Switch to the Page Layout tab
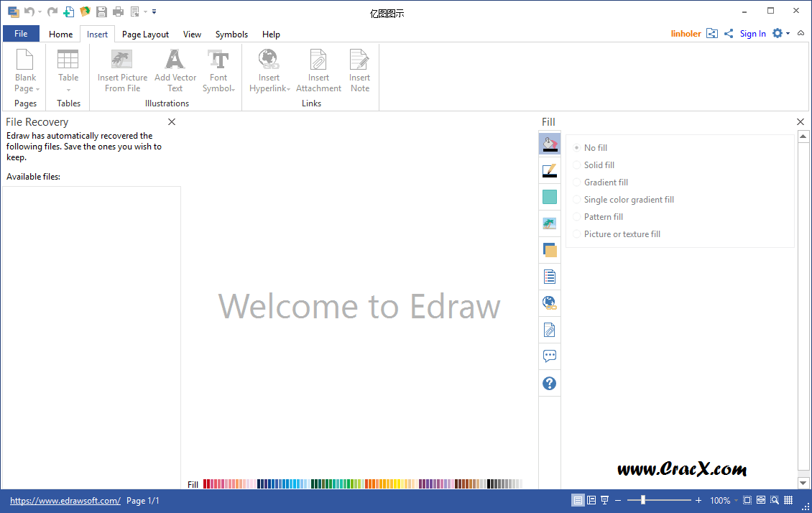This screenshot has width=812, height=513. (x=145, y=34)
